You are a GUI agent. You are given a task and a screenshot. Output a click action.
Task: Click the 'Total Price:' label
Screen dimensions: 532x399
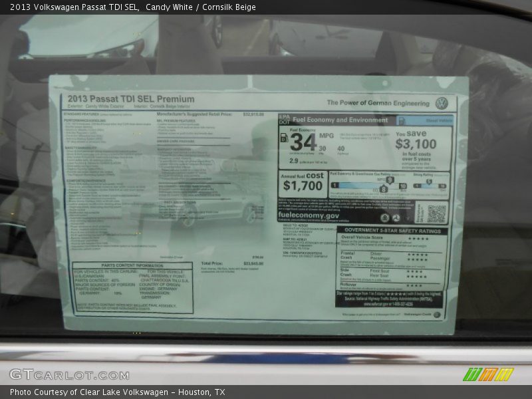[211, 263]
